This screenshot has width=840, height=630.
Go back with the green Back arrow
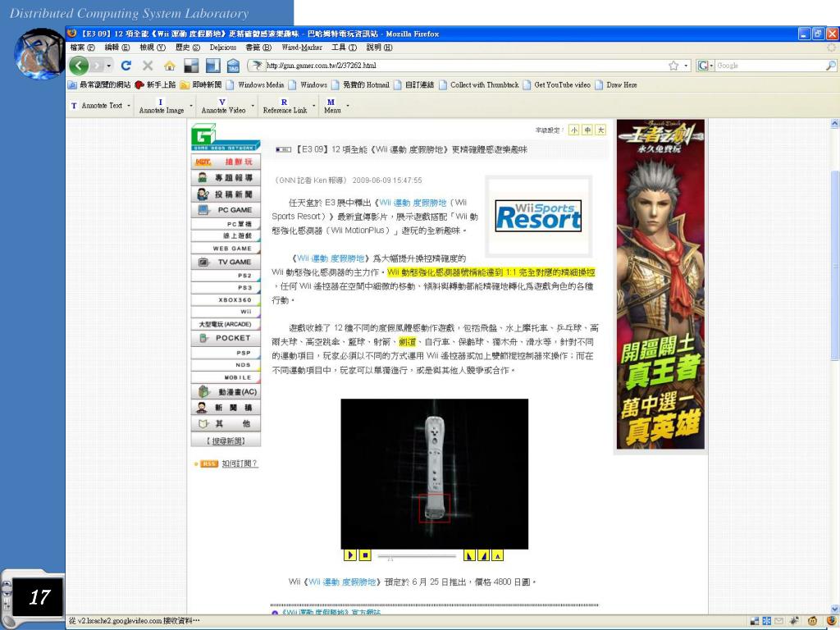click(79, 66)
